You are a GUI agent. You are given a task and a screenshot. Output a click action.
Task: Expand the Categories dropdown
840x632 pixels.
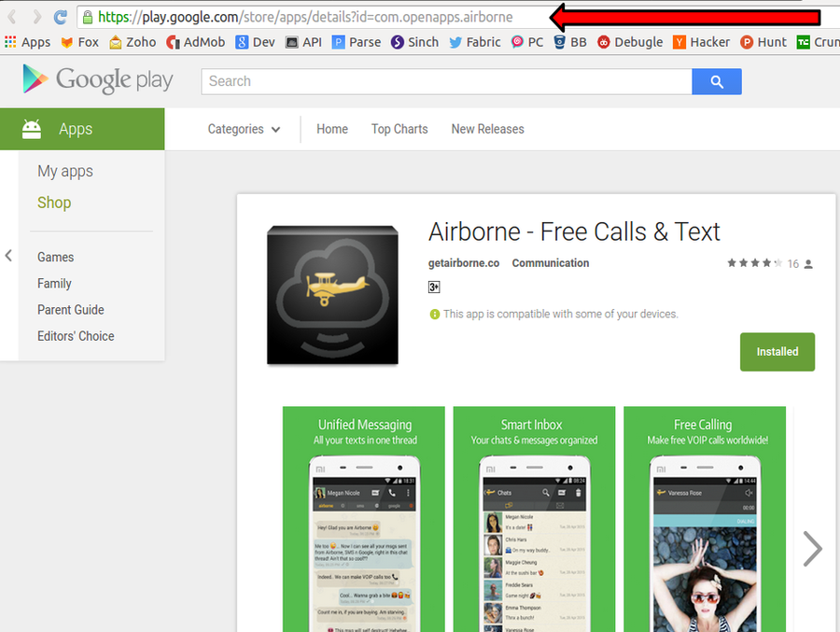(244, 129)
